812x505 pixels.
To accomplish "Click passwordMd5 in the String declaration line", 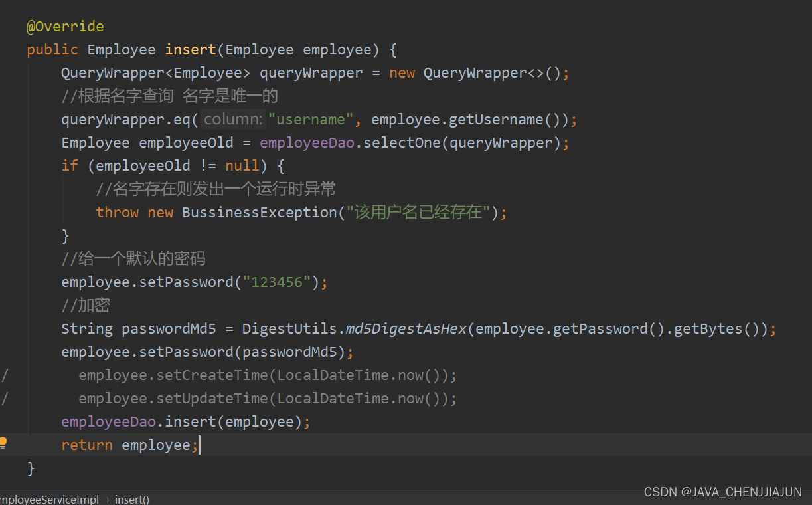I will click(169, 329).
